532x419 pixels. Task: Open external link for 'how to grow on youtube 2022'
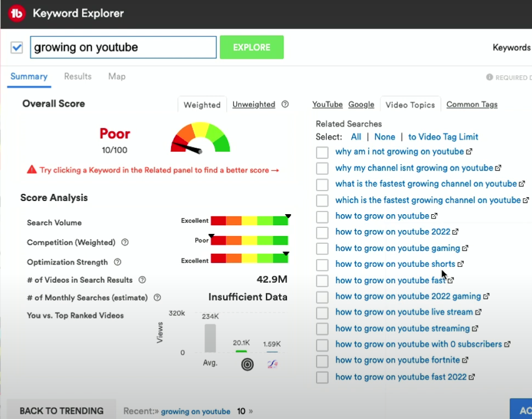point(455,232)
